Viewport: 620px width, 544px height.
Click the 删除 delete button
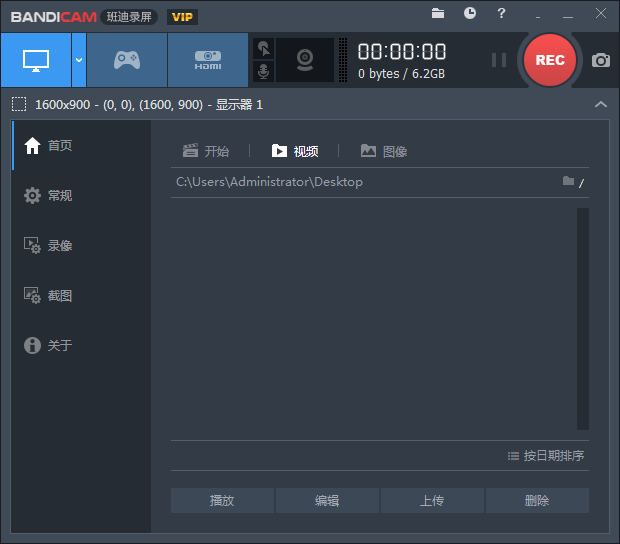click(x=537, y=501)
